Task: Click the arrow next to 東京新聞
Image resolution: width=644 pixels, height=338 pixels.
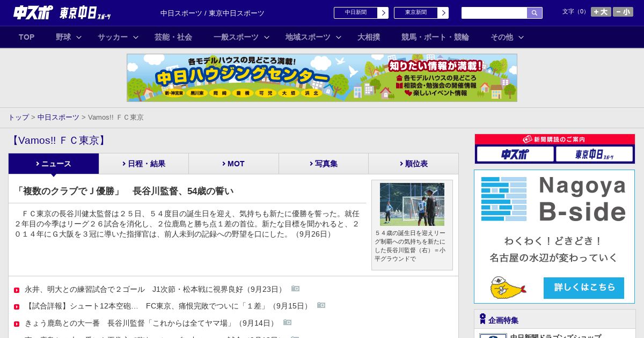Action: point(443,13)
